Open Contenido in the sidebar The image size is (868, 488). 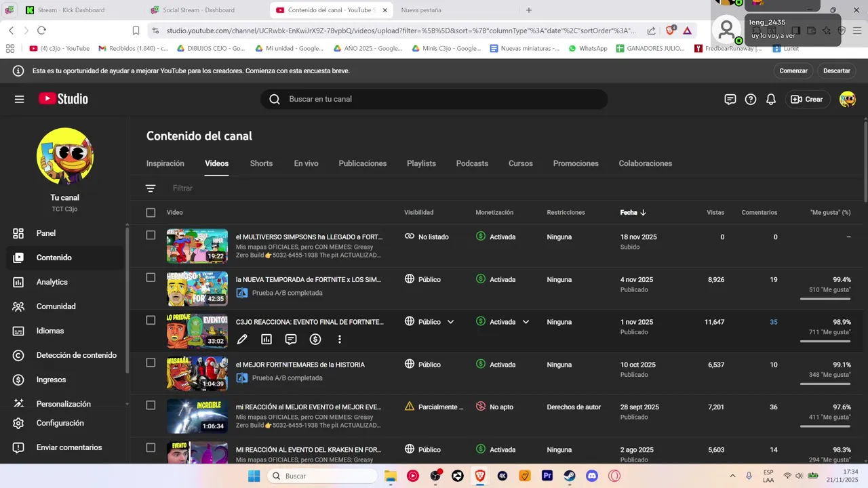click(x=65, y=258)
